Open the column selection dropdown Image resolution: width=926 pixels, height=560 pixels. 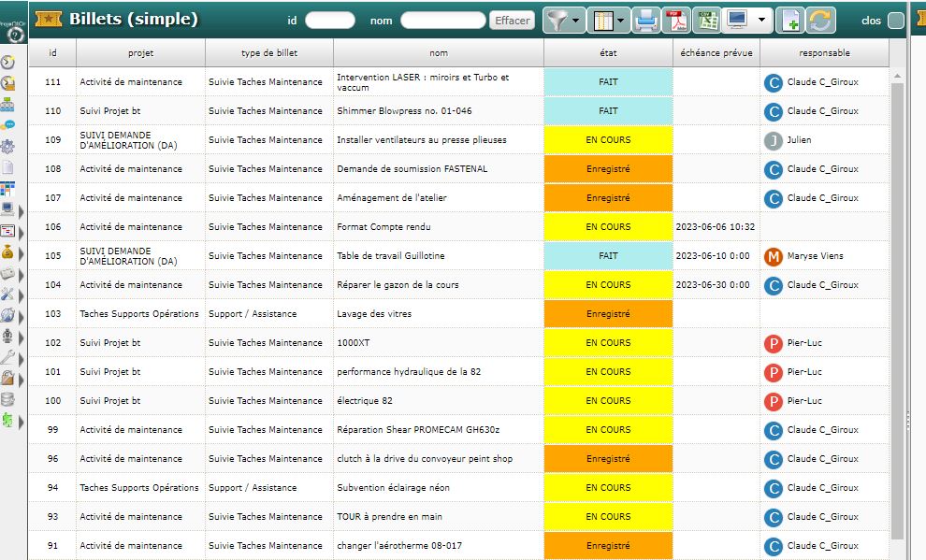point(611,20)
